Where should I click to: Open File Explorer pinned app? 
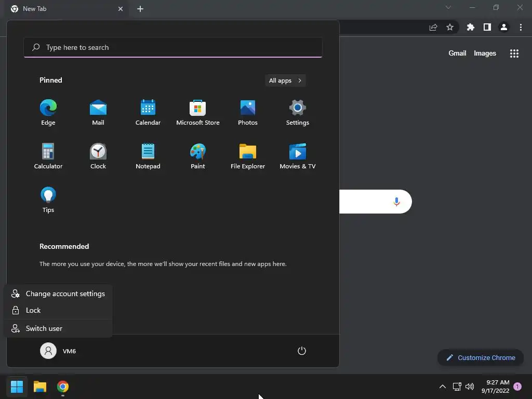click(x=248, y=156)
